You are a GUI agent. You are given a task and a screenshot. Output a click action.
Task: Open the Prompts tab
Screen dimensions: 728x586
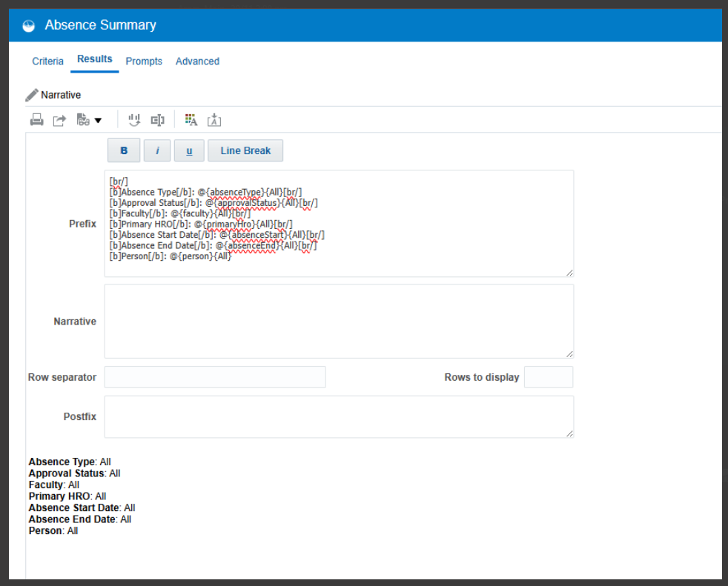(x=144, y=61)
